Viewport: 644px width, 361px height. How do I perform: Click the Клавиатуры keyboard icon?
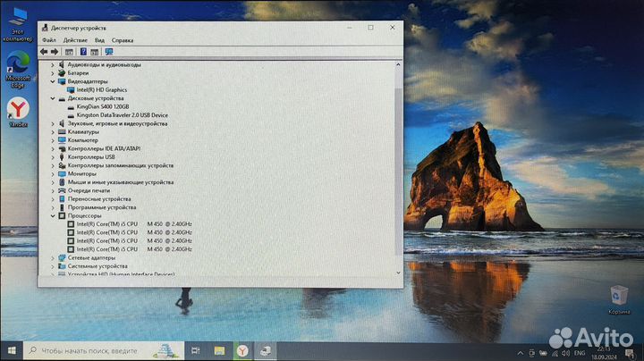tap(62, 131)
